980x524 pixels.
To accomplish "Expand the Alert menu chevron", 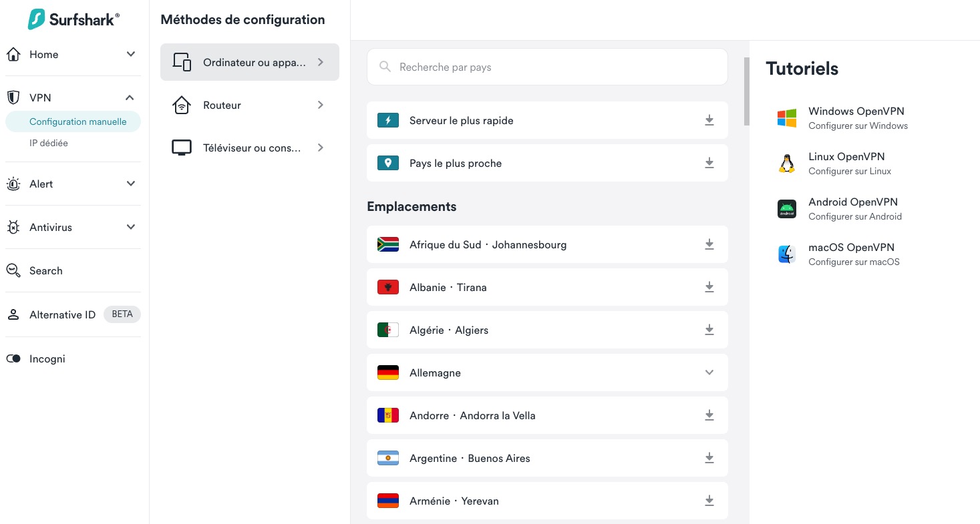I will pyautogui.click(x=131, y=184).
